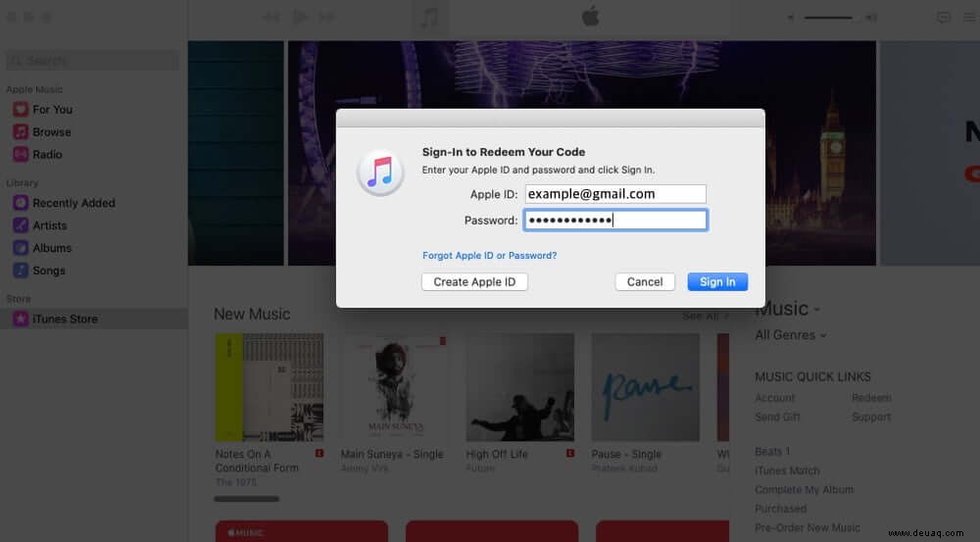Click Create Apple ID button
The height and width of the screenshot is (542, 980).
coord(474,282)
